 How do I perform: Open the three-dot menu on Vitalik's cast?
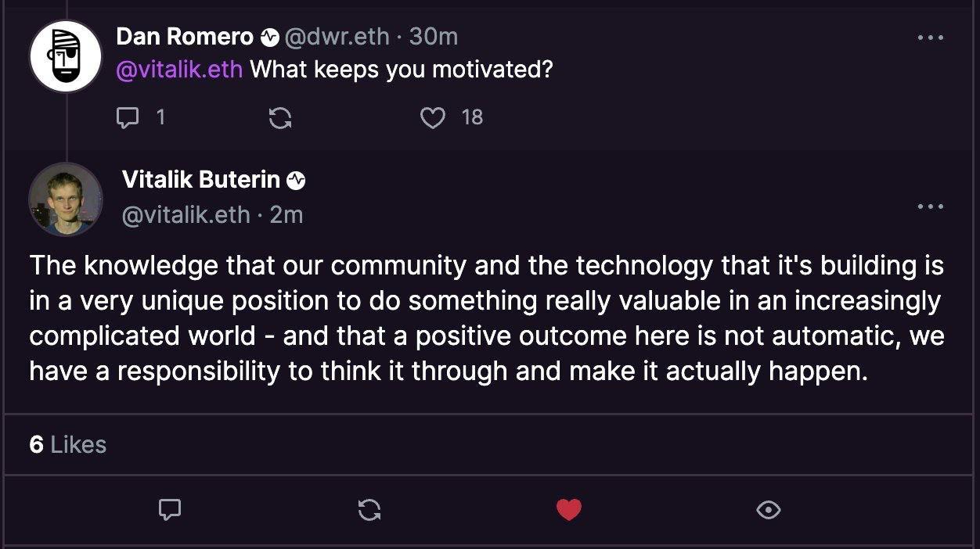930,206
